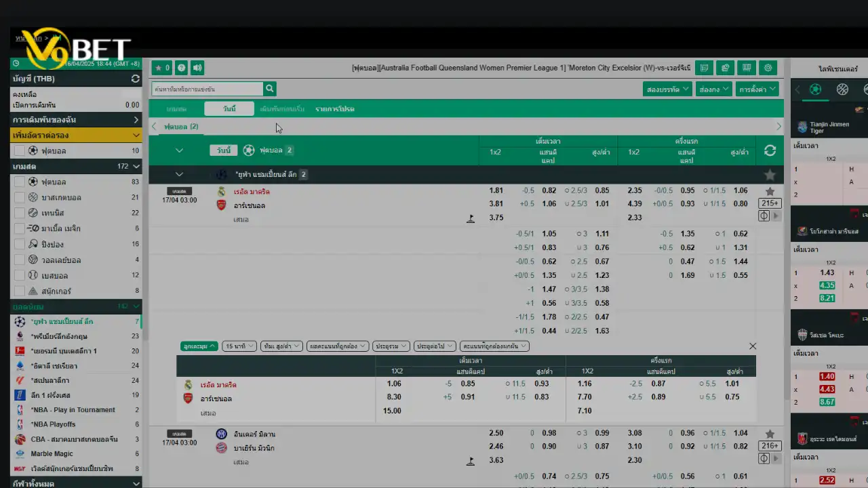Open the settings gear icon

click(768, 68)
